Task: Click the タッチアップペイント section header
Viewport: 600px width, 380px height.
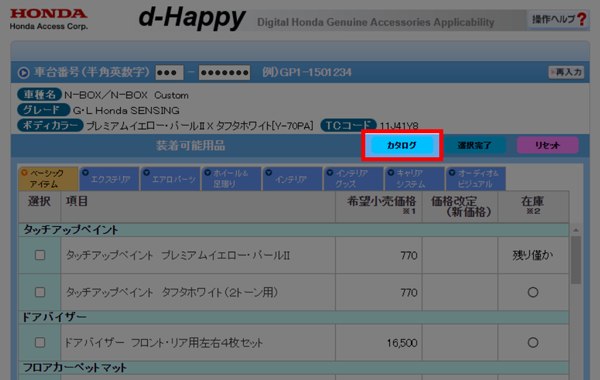Action: click(x=293, y=230)
